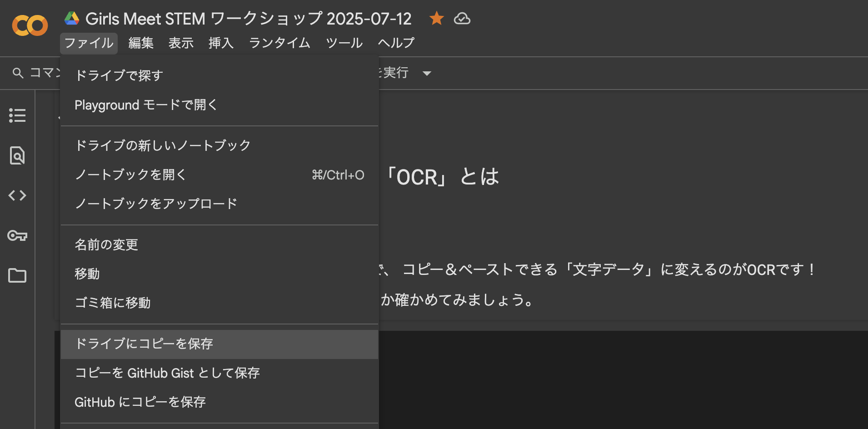Open the 編集 menu
The width and height of the screenshot is (868, 429).
(141, 43)
